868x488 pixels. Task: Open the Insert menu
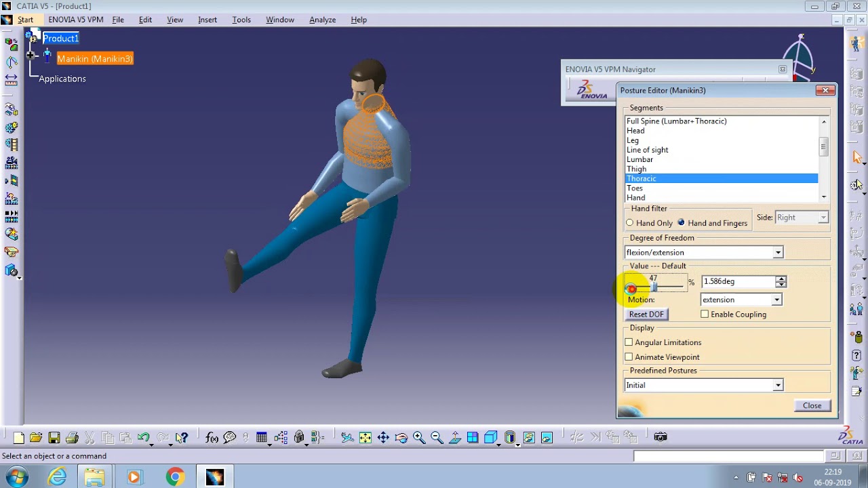pyautogui.click(x=207, y=20)
